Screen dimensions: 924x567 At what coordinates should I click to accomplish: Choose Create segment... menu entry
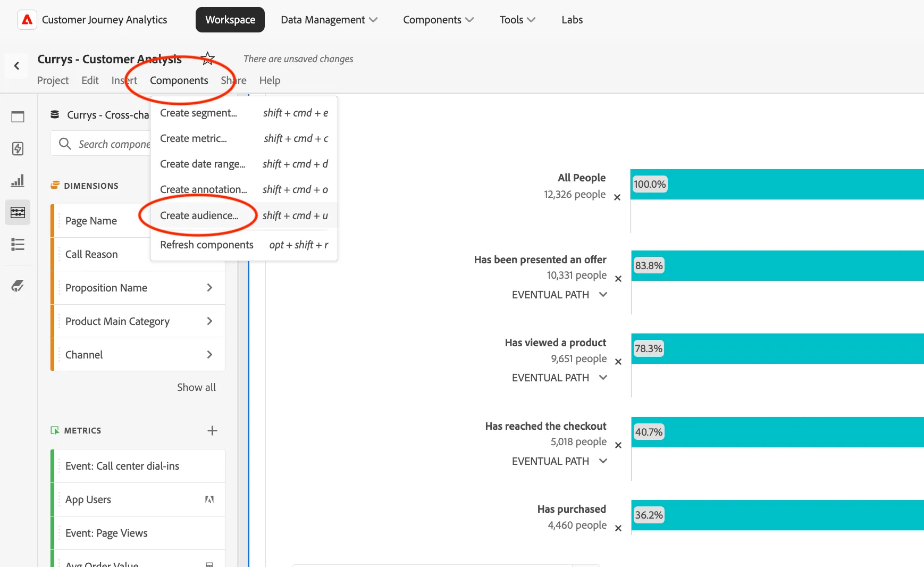tap(244, 113)
